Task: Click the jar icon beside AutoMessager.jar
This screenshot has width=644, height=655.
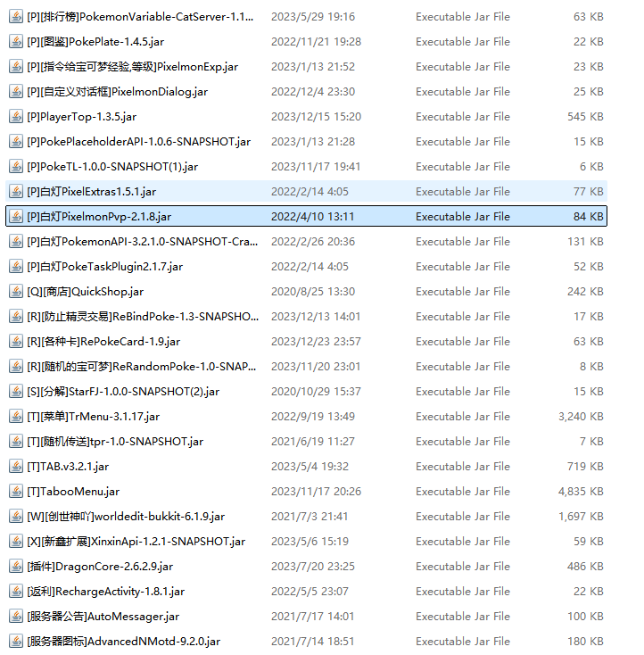Action: coord(15,617)
